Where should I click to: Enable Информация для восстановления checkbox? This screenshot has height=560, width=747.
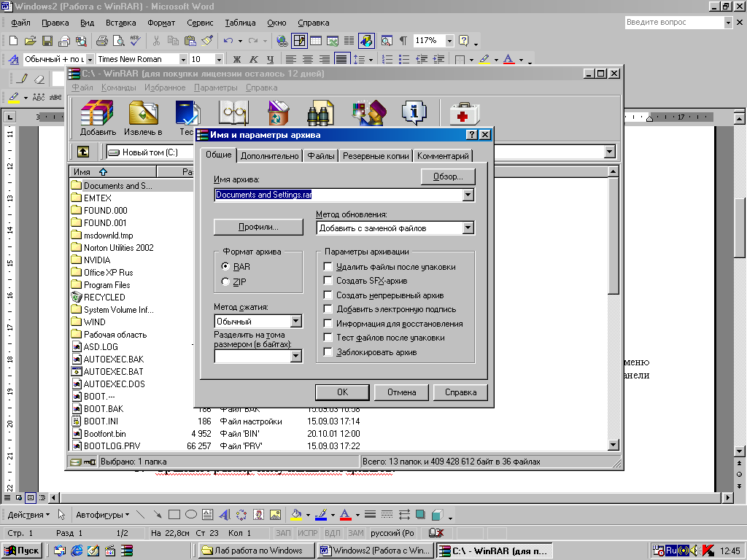click(x=328, y=323)
